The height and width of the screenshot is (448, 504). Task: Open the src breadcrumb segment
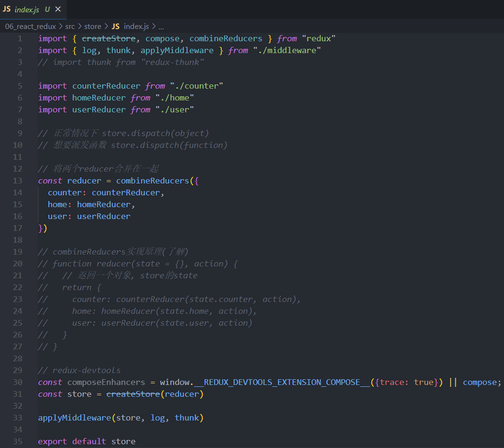(70, 27)
